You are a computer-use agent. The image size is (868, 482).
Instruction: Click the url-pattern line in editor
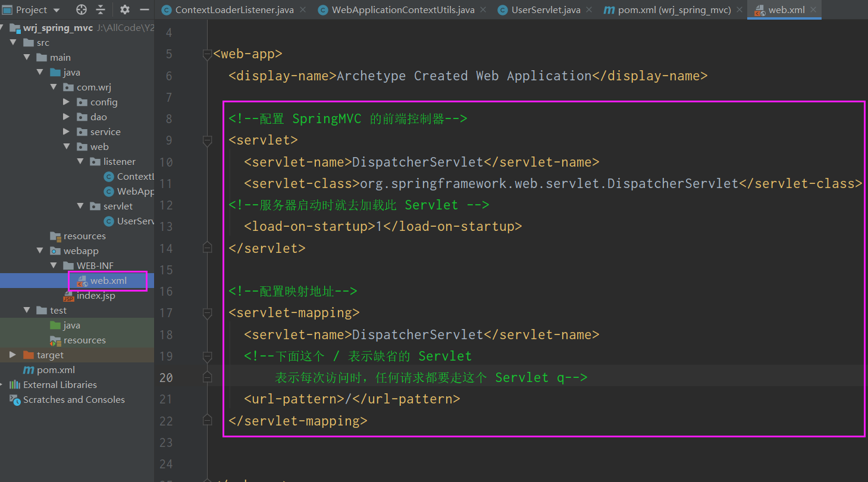coord(352,399)
